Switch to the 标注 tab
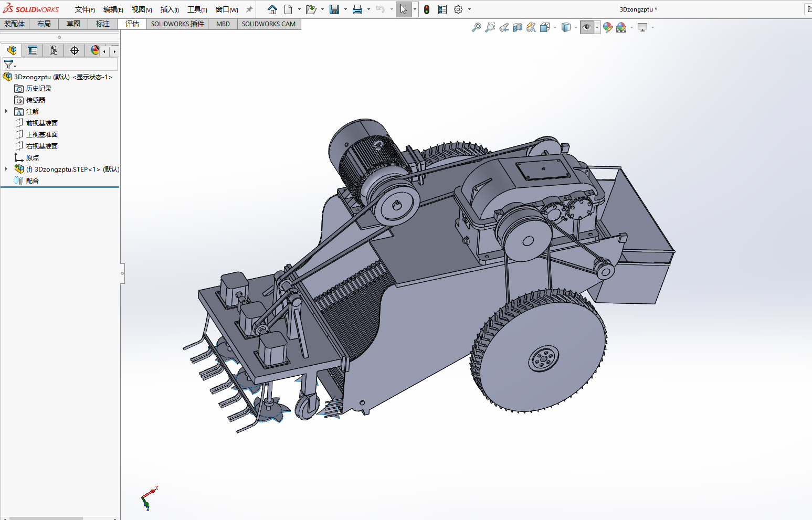This screenshot has height=520, width=812. 103,24
